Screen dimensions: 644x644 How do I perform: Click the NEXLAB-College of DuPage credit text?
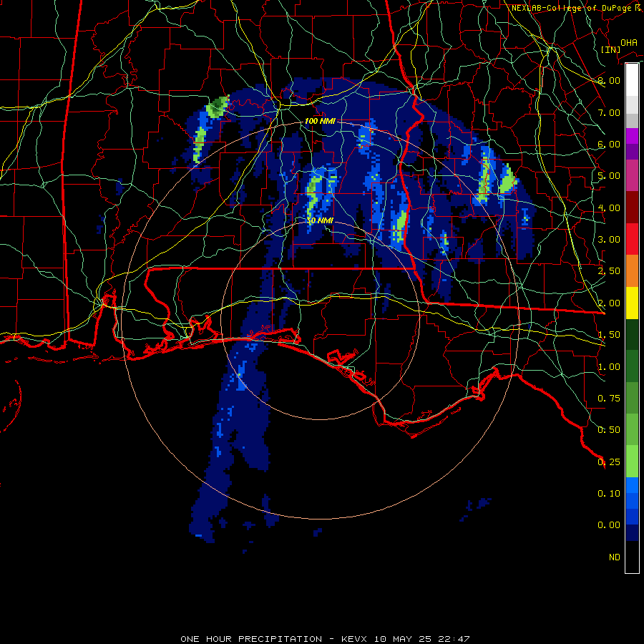click(x=577, y=8)
